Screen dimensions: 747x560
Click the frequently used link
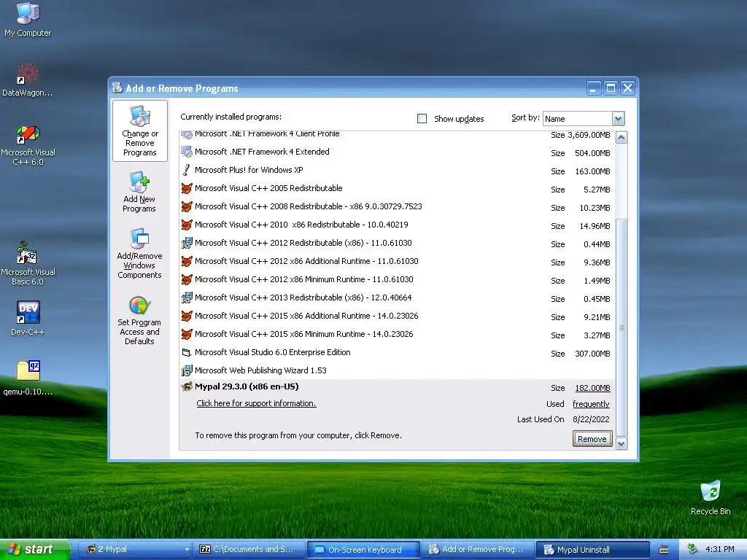coord(591,404)
